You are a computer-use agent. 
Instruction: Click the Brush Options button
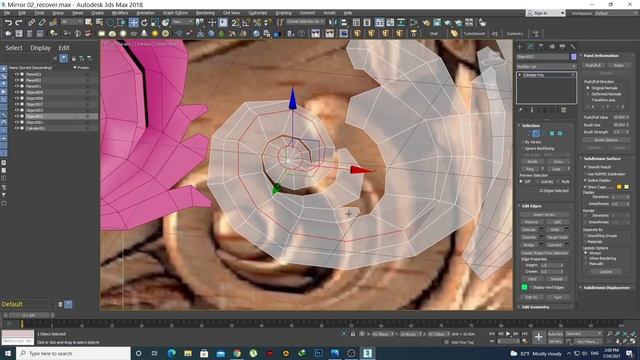click(x=606, y=140)
